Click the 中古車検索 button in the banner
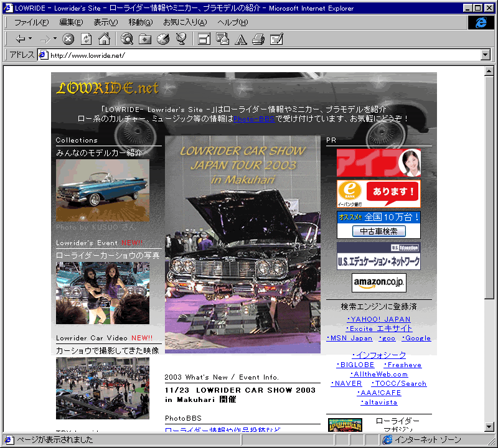The width and height of the screenshot is (498, 448). point(379,231)
